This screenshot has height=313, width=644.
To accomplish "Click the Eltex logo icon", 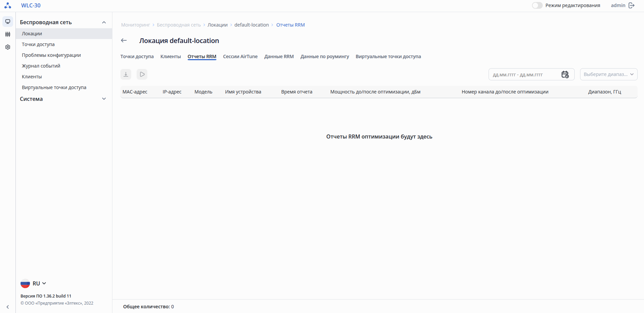I will (x=8, y=5).
